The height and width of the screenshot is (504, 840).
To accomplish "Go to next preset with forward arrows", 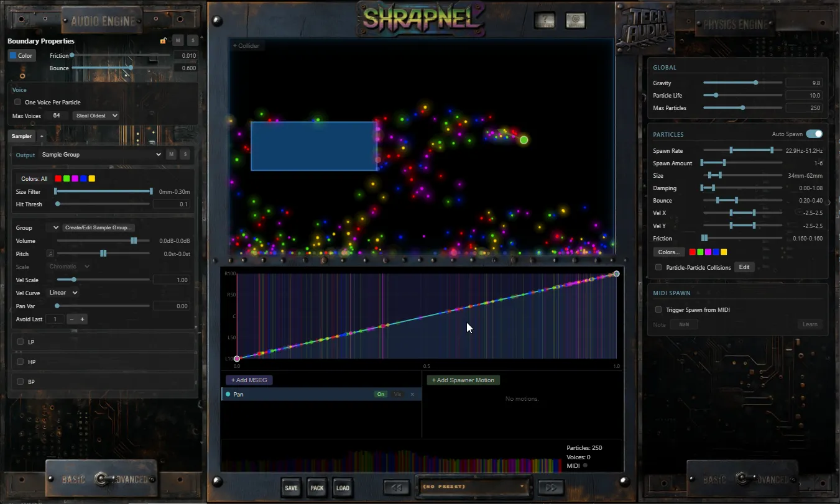I will 550,488.
